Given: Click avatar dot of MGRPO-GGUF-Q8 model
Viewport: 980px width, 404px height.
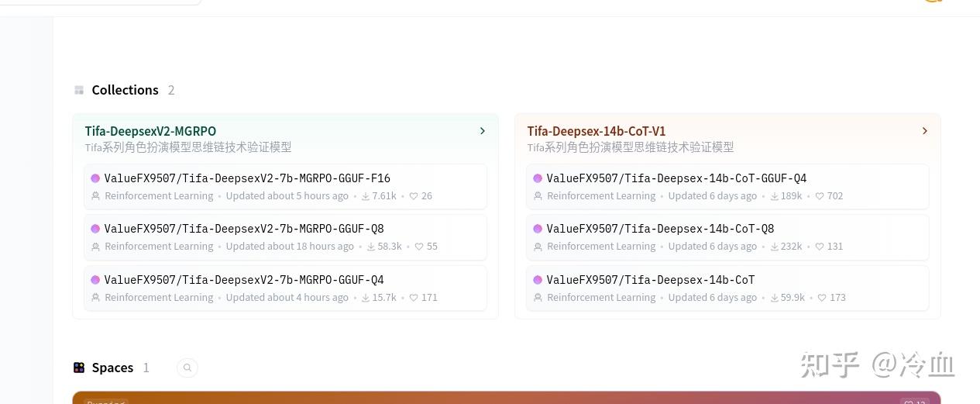Looking at the screenshot, I should click(x=95, y=229).
